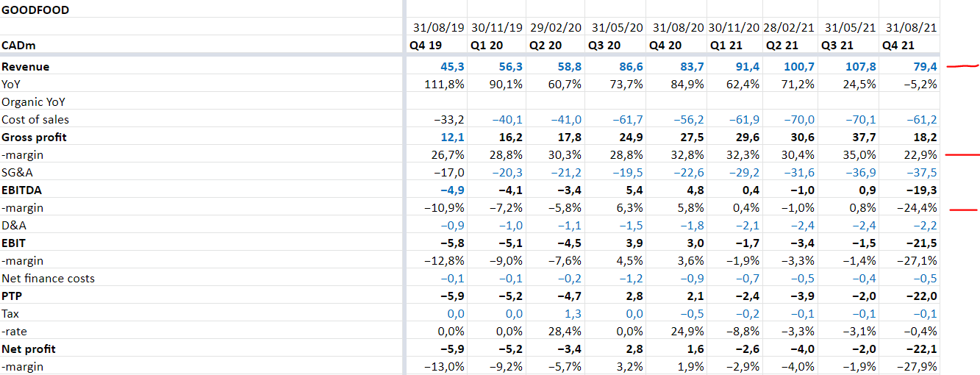The height and width of the screenshot is (375, 980).
Task: Select Q2 20 tax value 1,3
Action: coord(572,314)
